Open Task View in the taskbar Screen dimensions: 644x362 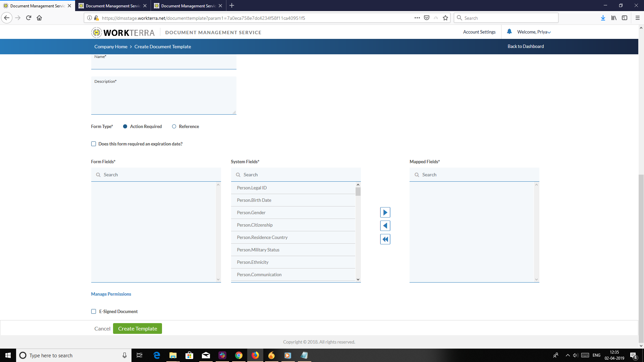(140, 355)
